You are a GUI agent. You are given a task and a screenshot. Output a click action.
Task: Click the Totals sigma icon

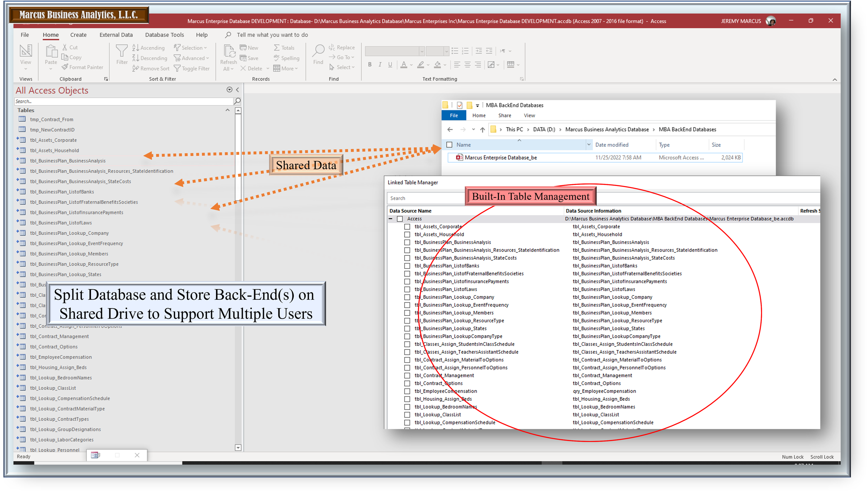(277, 48)
